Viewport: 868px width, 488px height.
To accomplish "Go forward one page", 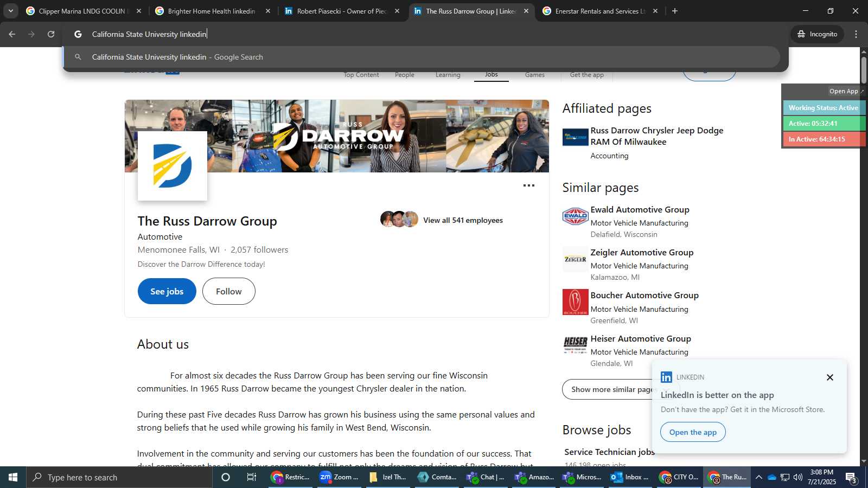I will 31,34.
